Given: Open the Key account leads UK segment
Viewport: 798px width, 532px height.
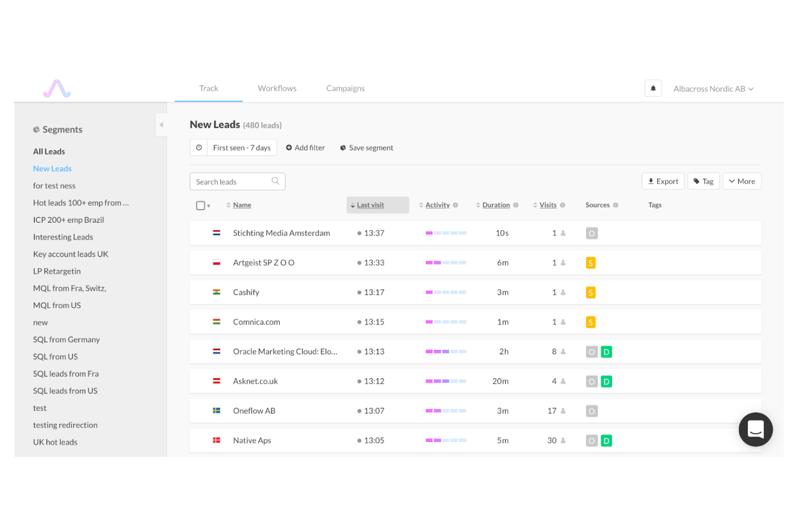Looking at the screenshot, I should (71, 254).
